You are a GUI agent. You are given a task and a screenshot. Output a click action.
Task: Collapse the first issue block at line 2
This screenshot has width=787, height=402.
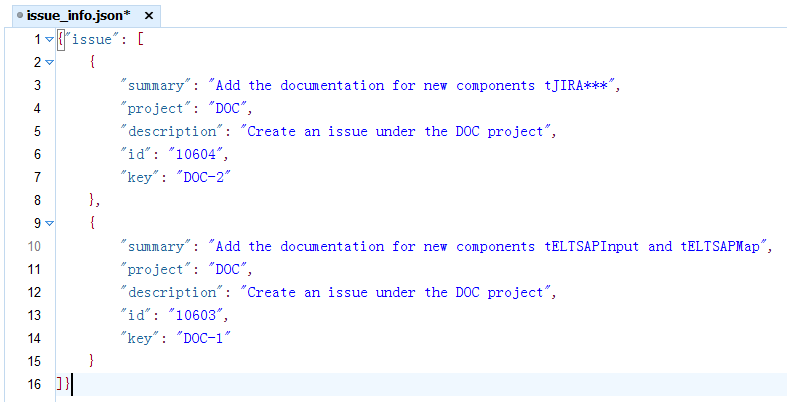tap(50, 63)
